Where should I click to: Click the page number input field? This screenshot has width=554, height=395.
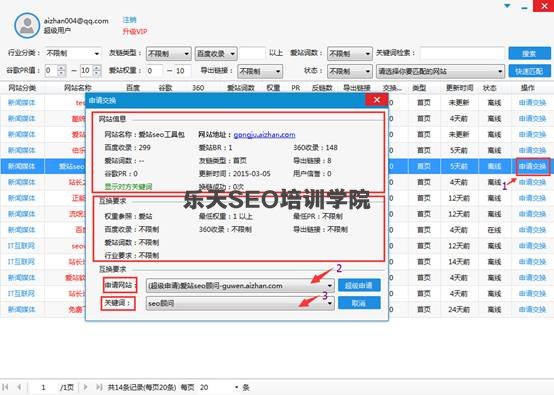pyautogui.click(x=43, y=387)
